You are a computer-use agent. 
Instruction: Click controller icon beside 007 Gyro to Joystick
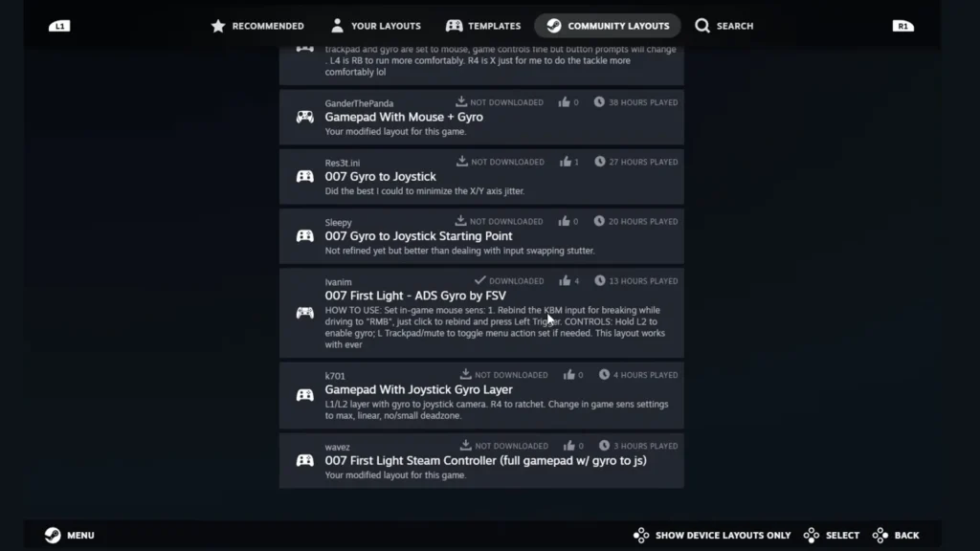click(x=305, y=176)
